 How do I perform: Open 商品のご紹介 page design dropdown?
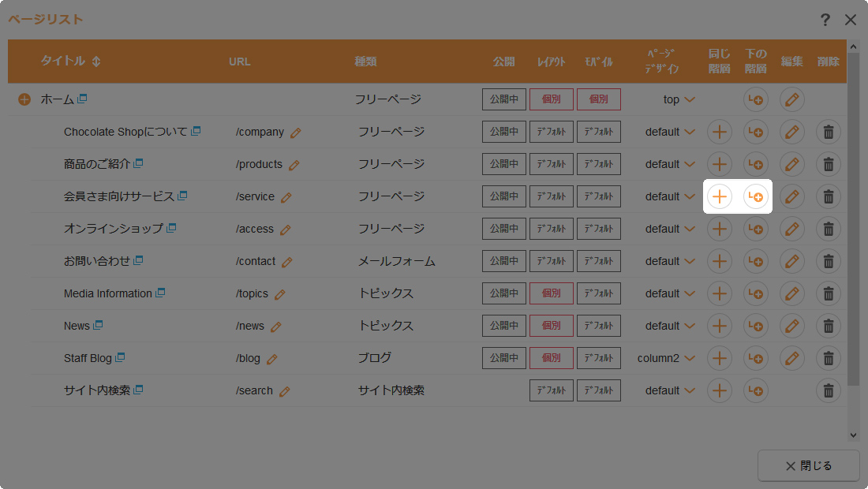tap(670, 164)
